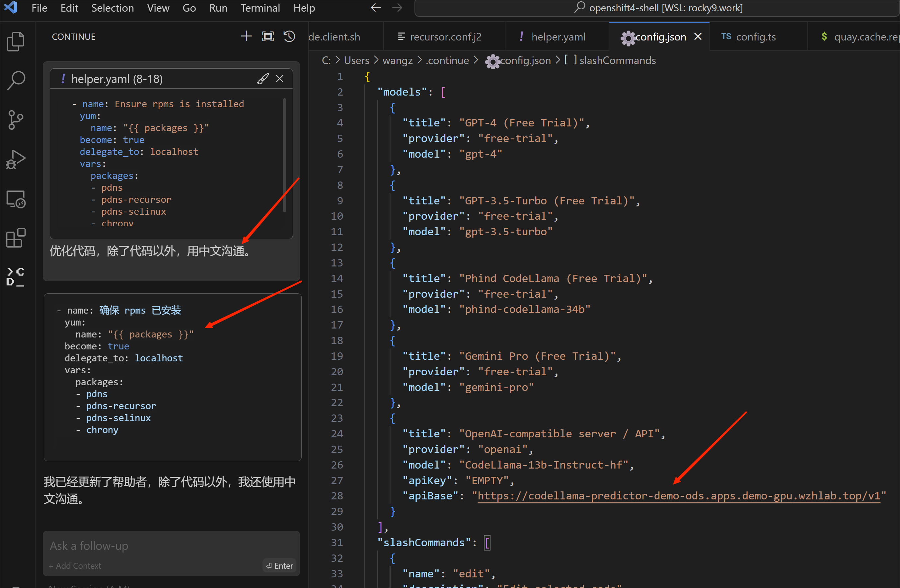This screenshot has height=588, width=900.
Task: Open the Search view icon
Action: (16, 81)
